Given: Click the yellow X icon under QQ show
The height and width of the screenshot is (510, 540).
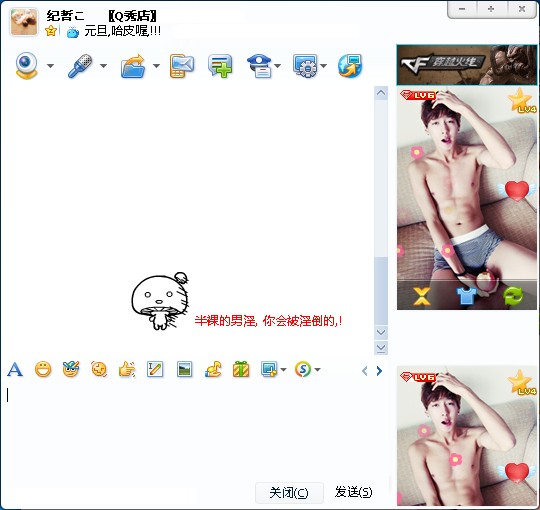Looking at the screenshot, I should tap(422, 296).
